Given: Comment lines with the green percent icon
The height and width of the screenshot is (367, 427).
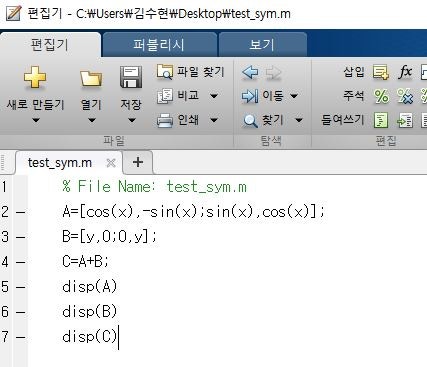Looking at the screenshot, I should pyautogui.click(x=381, y=96).
